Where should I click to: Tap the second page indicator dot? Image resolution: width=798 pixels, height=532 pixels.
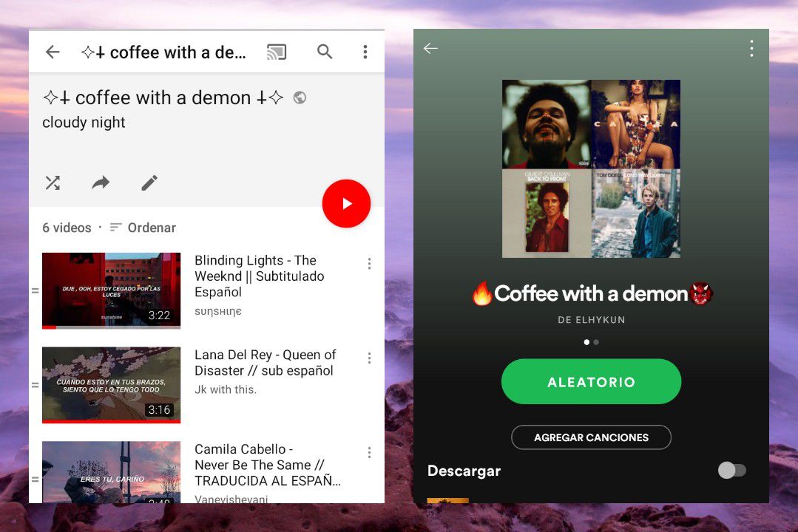pyautogui.click(x=596, y=342)
